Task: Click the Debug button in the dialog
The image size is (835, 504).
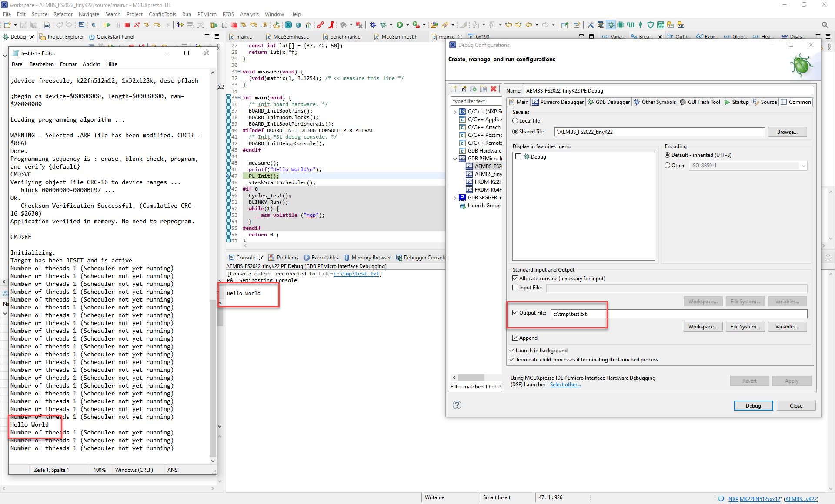Action: tap(753, 405)
